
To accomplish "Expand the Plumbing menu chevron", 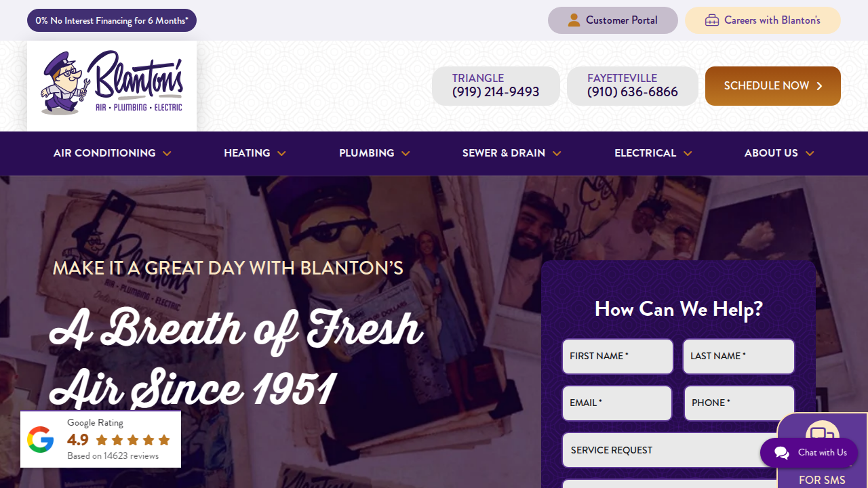I will point(406,154).
